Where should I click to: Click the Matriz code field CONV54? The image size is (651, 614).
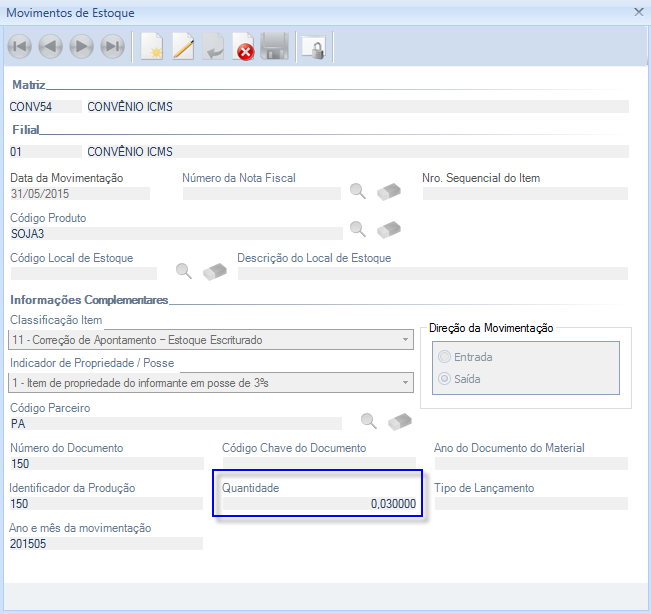click(45, 107)
